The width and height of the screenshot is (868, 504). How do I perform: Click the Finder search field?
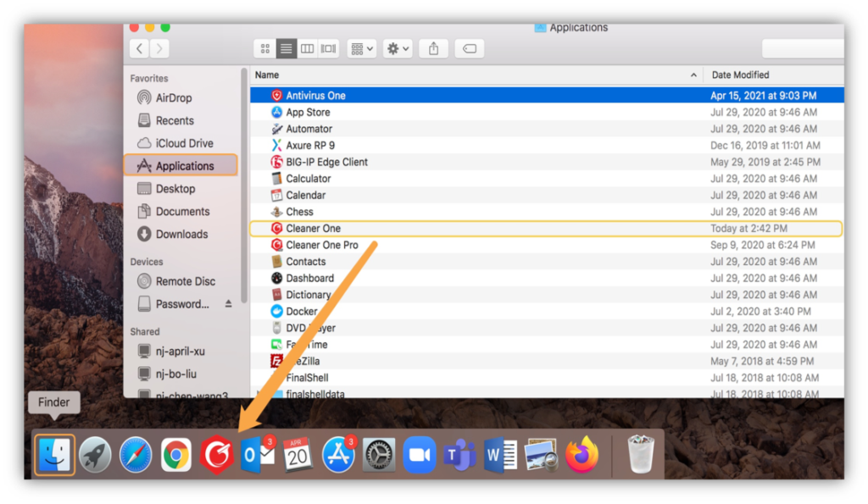pos(802,49)
